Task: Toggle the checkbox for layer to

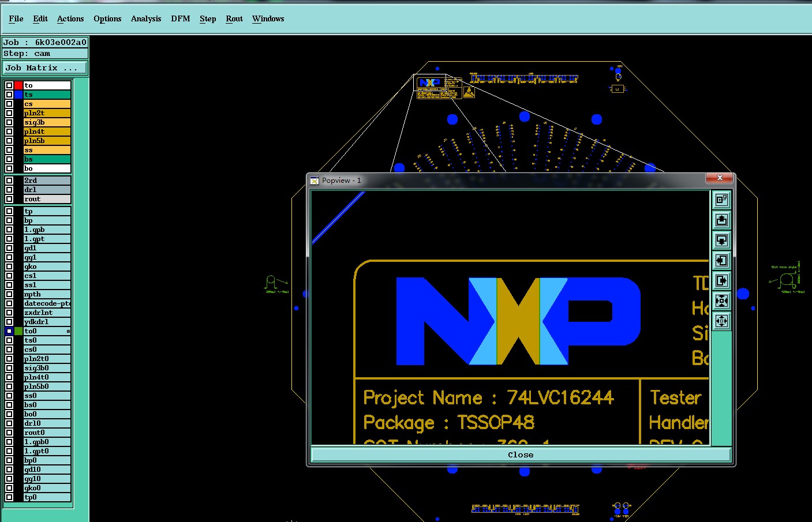Action: 9,85
